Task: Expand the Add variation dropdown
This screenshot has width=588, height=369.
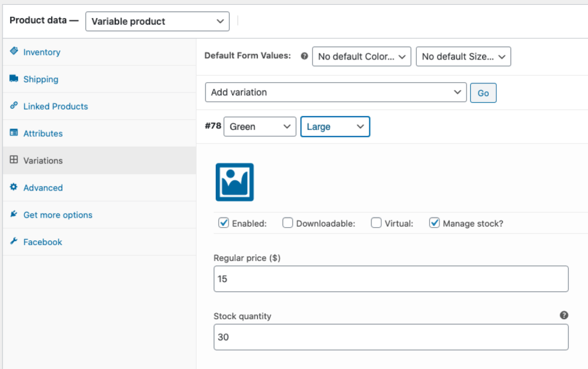Action: pyautogui.click(x=335, y=93)
